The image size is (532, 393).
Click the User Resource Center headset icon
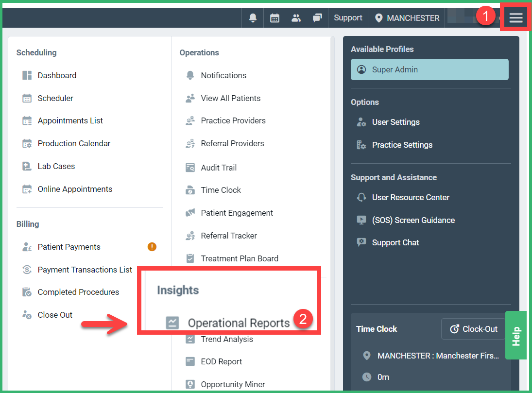361,197
